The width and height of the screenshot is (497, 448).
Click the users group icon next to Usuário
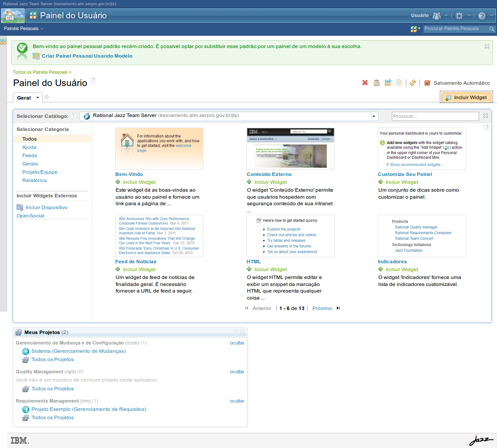click(x=437, y=16)
